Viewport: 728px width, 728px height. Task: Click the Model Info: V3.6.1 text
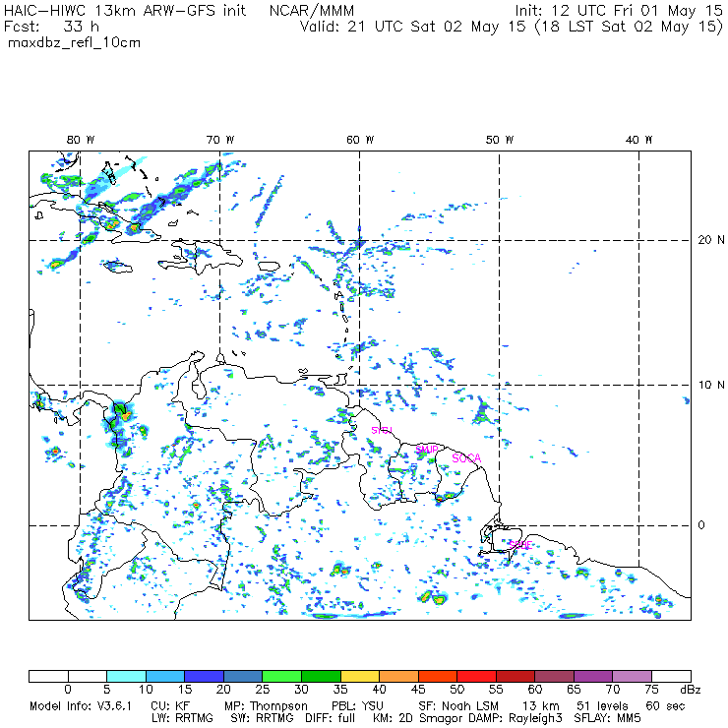(x=81, y=706)
